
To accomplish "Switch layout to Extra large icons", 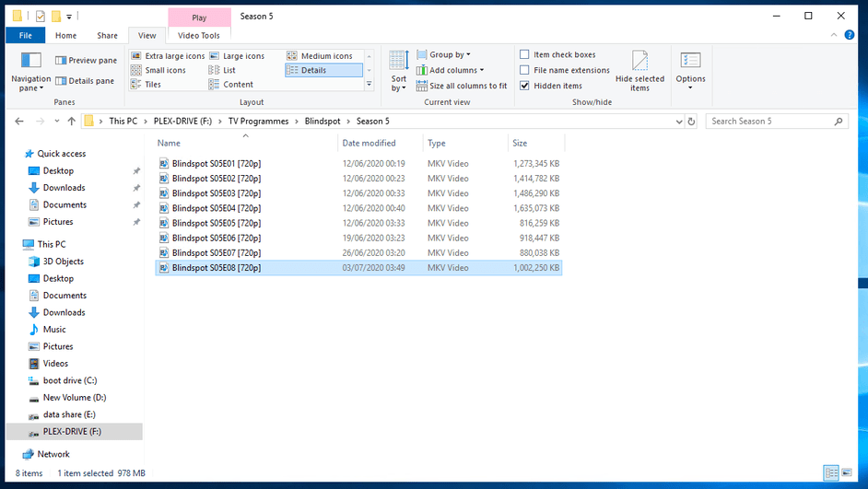I will [168, 56].
